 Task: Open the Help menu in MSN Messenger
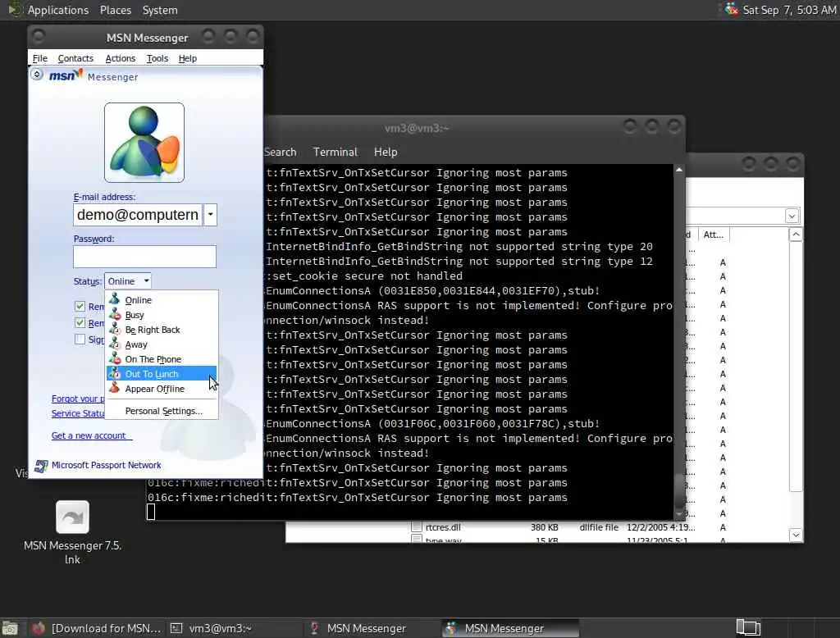[x=188, y=58]
